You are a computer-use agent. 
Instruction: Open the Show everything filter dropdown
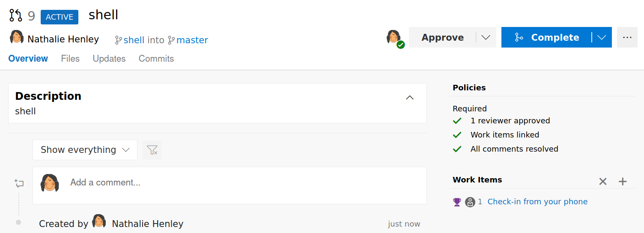pyautogui.click(x=85, y=150)
